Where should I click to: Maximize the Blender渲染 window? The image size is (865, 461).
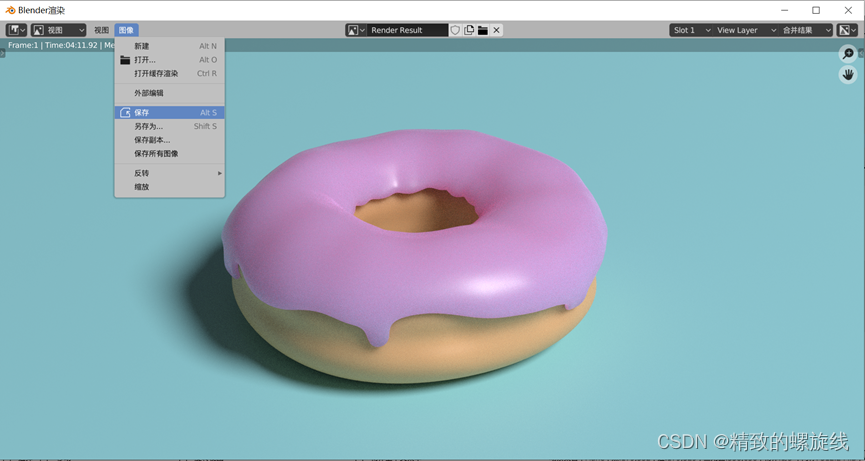[x=816, y=10]
